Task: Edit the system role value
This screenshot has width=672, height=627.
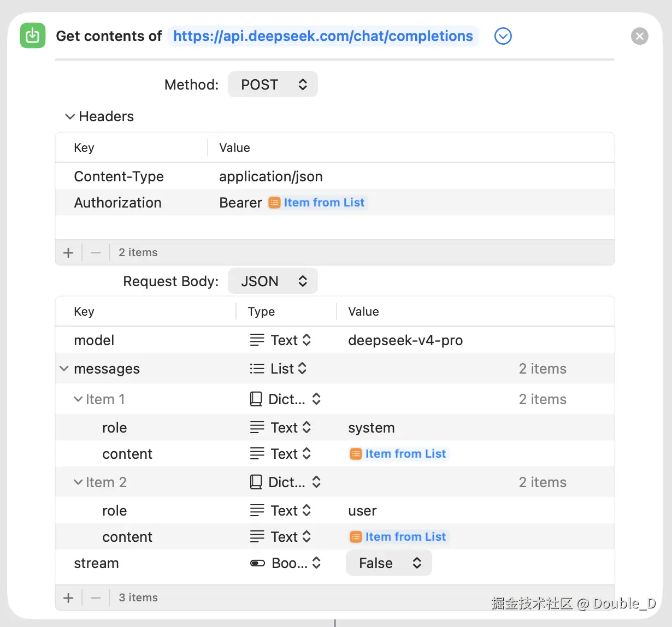Action: pos(372,428)
